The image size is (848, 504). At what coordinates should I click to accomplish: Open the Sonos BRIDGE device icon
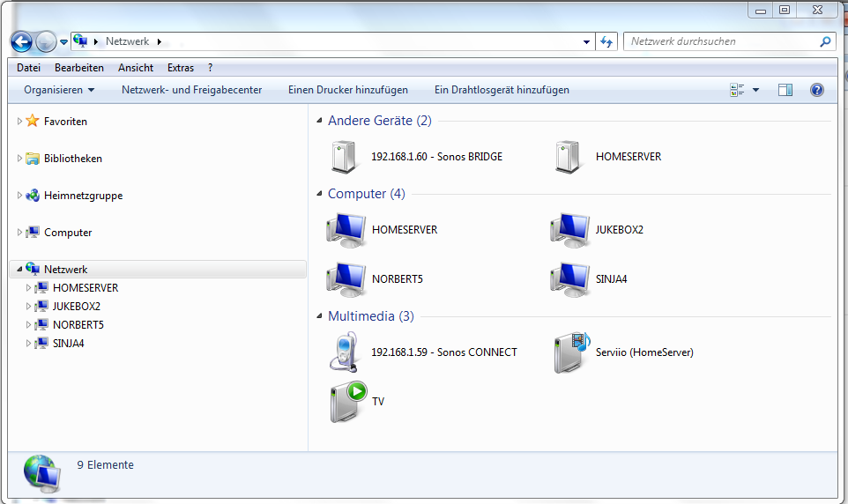click(345, 157)
